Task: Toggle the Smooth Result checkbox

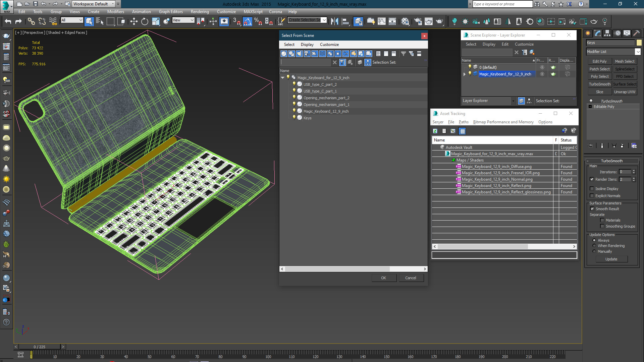Action: (592, 209)
